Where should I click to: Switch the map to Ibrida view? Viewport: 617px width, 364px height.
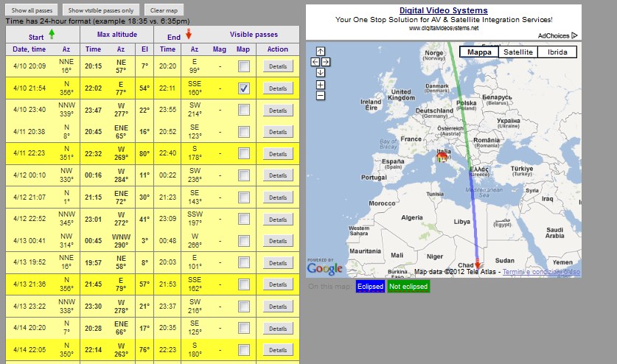tap(557, 52)
